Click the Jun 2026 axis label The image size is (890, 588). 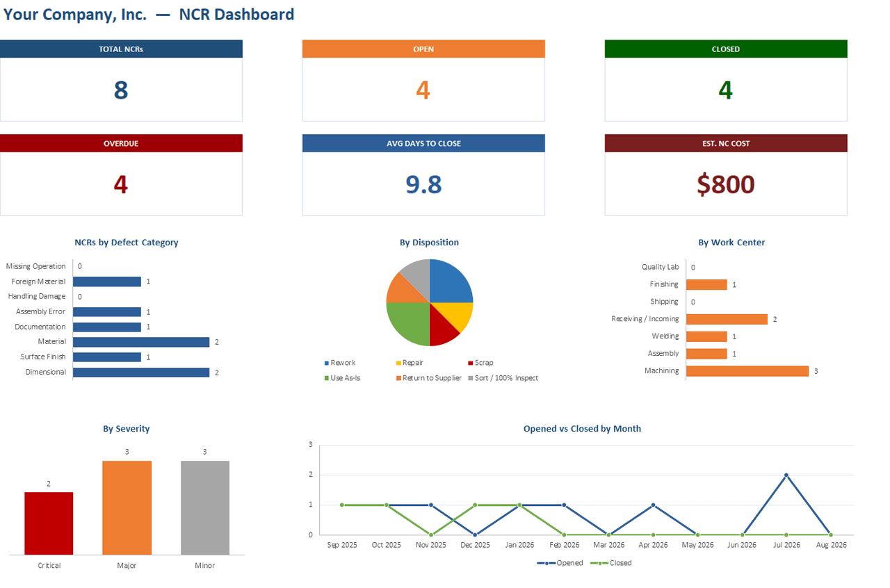point(742,545)
